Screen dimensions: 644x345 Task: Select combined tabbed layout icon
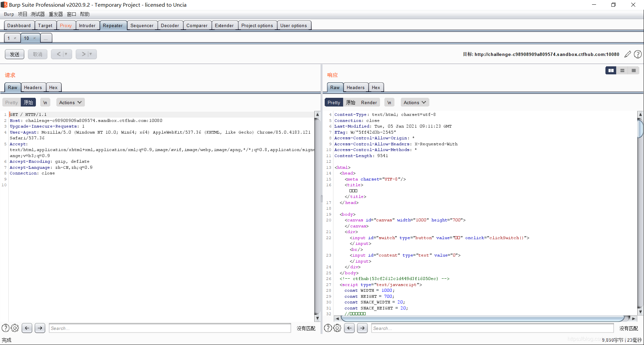click(634, 70)
